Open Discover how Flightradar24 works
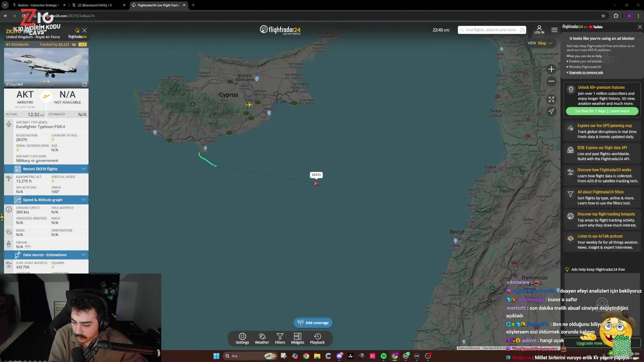 pyautogui.click(x=603, y=175)
